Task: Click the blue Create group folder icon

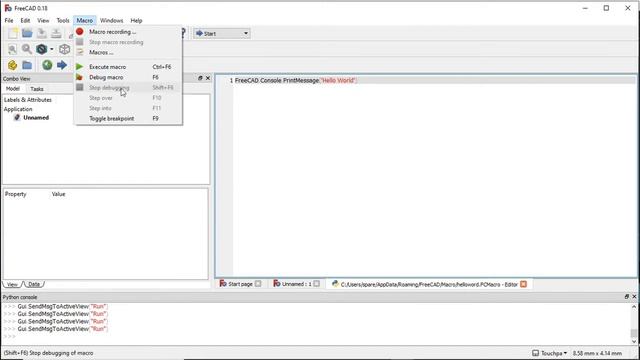Action: [x=27, y=65]
